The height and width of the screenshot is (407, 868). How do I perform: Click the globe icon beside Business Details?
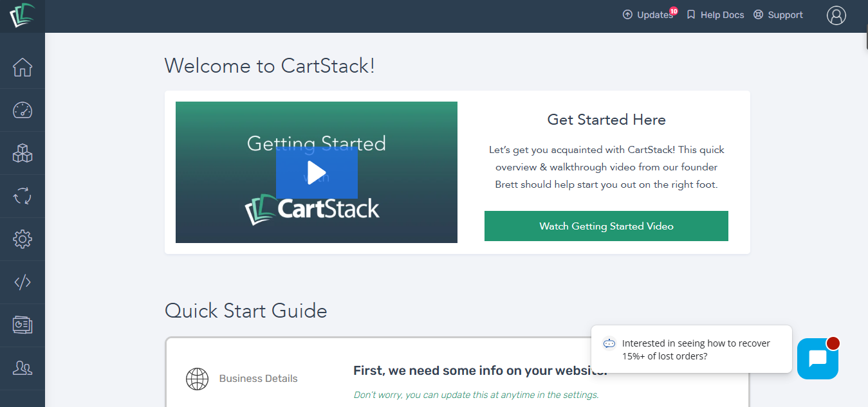point(197,379)
